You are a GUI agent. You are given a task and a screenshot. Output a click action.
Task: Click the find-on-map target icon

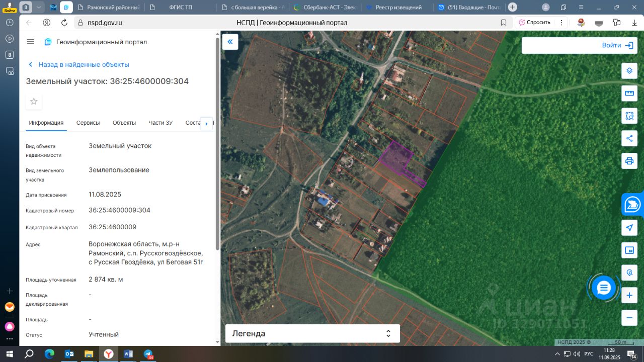coord(629,273)
